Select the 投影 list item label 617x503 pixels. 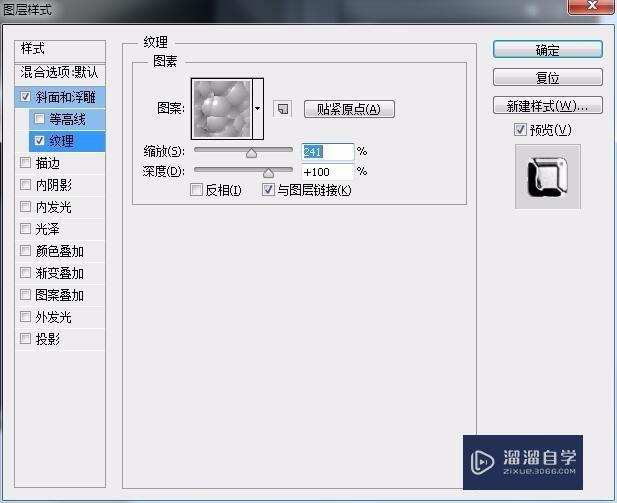click(x=48, y=339)
